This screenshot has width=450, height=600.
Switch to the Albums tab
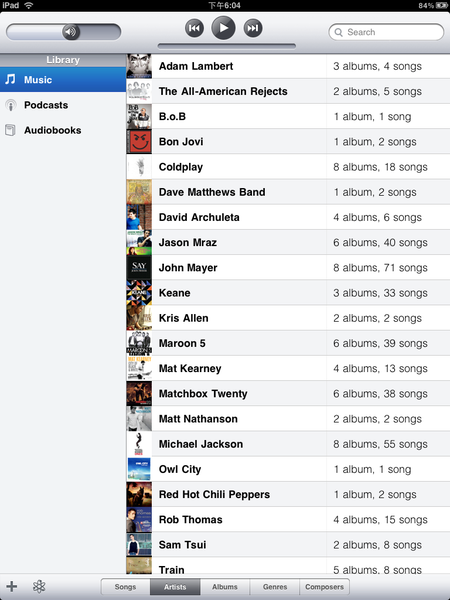tap(225, 587)
